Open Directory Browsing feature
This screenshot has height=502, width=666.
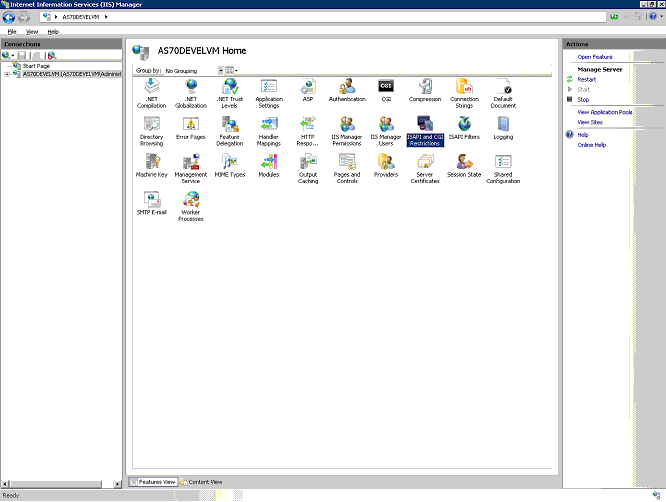(152, 132)
